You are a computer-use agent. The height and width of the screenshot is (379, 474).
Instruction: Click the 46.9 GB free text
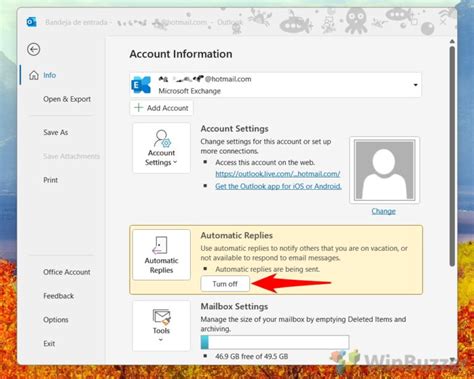[x=252, y=356]
